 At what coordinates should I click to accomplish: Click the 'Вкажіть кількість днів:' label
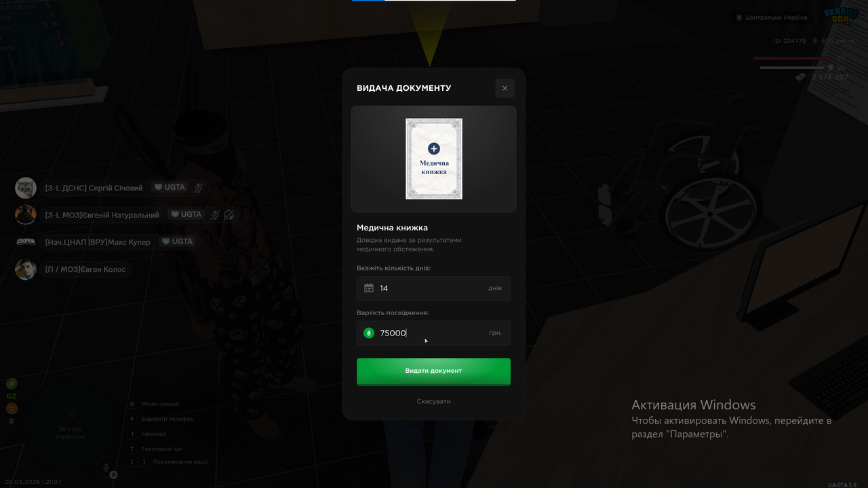[x=393, y=268]
